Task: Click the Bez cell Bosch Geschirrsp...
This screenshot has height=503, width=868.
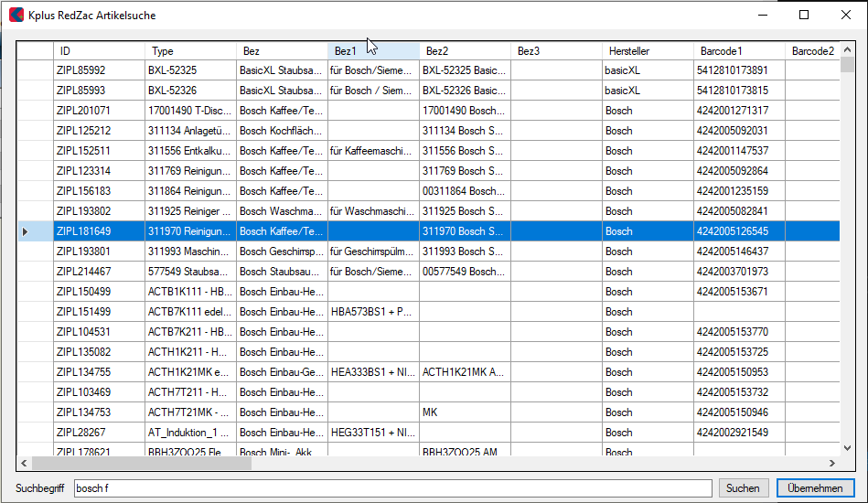Action: [x=282, y=251]
